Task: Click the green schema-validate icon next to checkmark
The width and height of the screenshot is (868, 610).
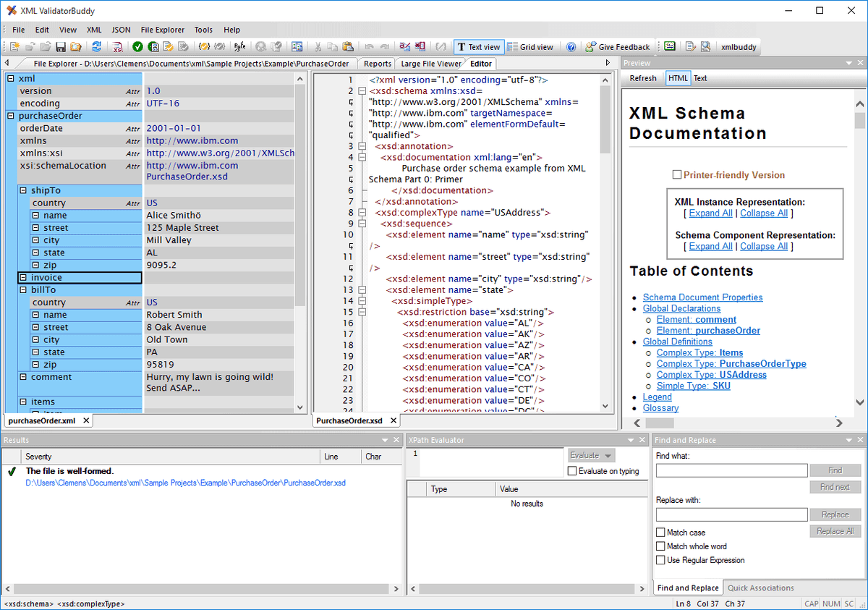Action: click(x=153, y=47)
